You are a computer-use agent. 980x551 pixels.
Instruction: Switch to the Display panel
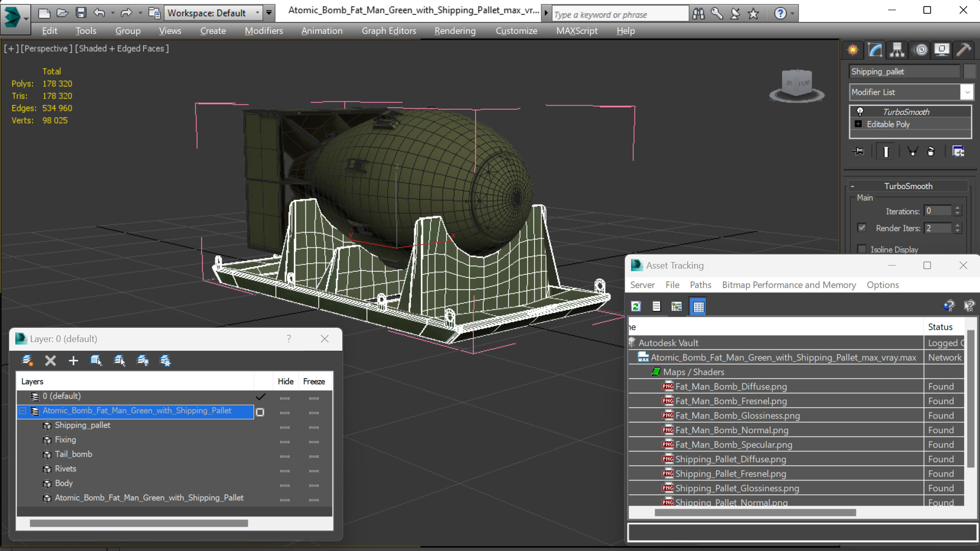pos(942,49)
